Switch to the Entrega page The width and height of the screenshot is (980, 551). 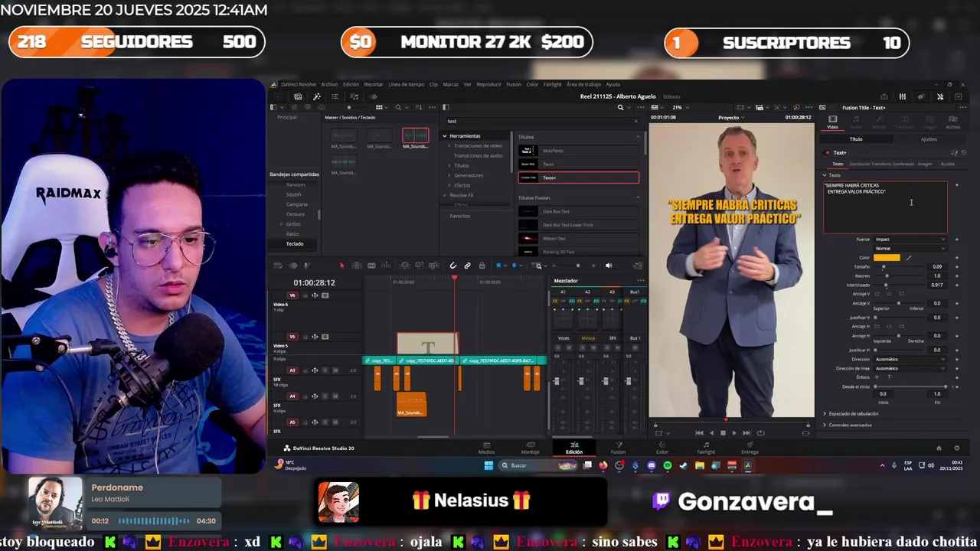pos(750,448)
